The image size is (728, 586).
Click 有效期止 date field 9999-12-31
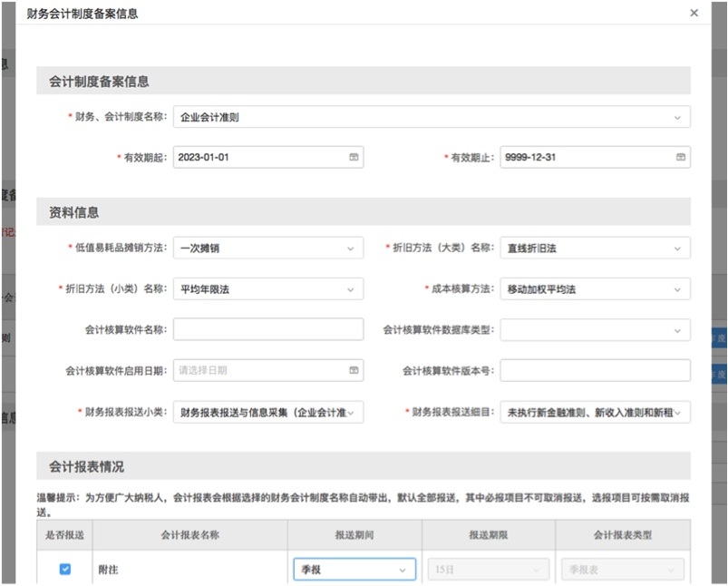[x=596, y=157]
